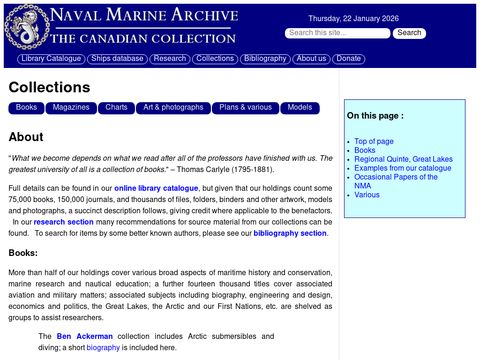Jump to Various section link

pos(367,195)
